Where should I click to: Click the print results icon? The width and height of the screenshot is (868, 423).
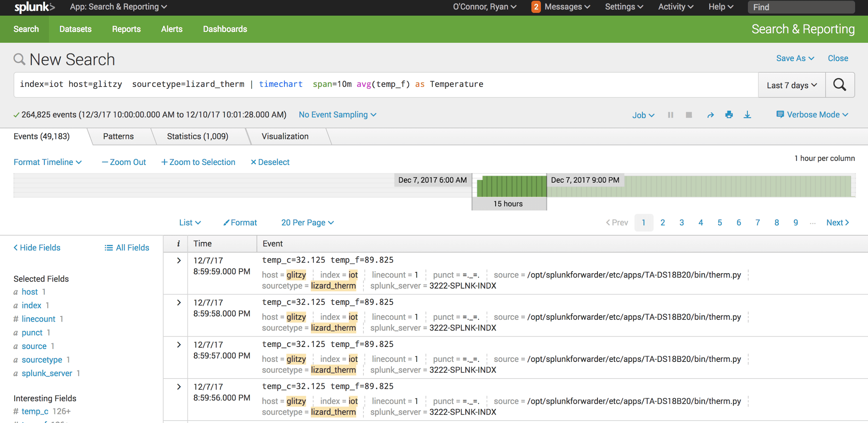729,115
